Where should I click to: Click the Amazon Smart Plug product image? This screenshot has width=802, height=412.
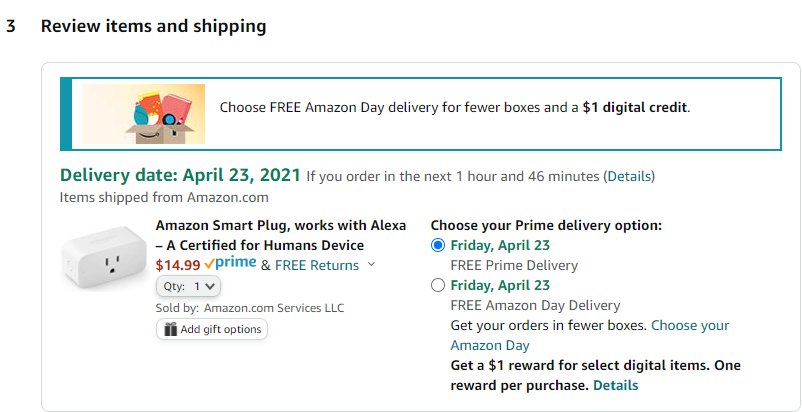tap(104, 261)
